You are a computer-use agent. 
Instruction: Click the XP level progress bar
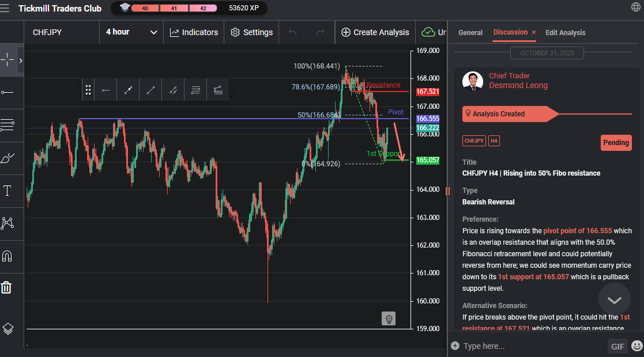click(x=174, y=8)
